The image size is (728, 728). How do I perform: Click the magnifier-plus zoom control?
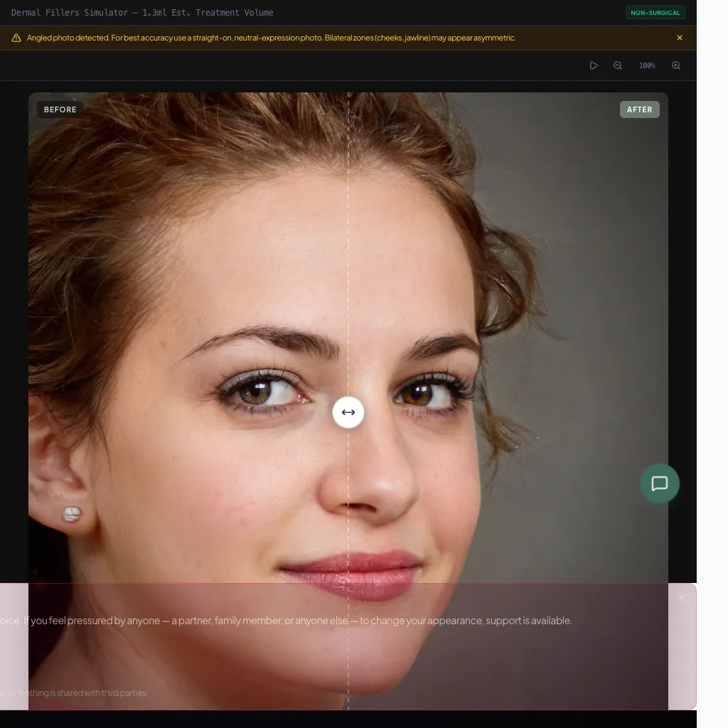(x=675, y=65)
